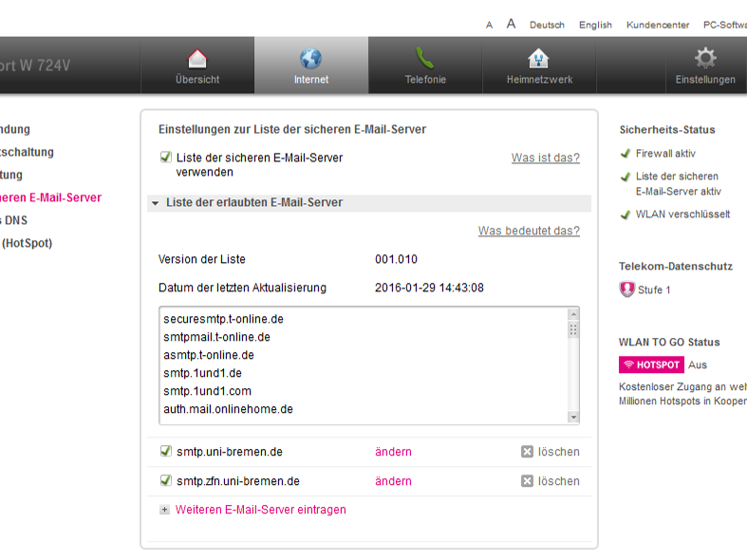Click 'ändern' for smtp.zfn.uni-bremen.de
This screenshot has height=560, width=747.
[x=393, y=481]
